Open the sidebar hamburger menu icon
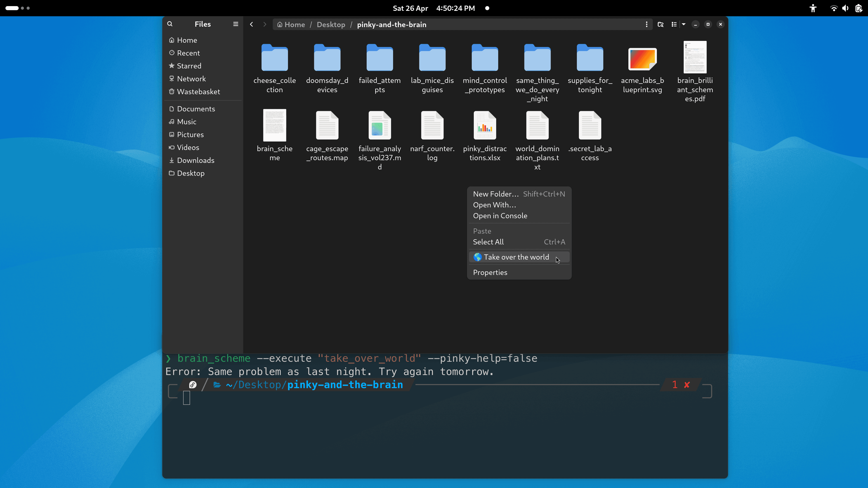This screenshot has height=488, width=868. pos(236,24)
